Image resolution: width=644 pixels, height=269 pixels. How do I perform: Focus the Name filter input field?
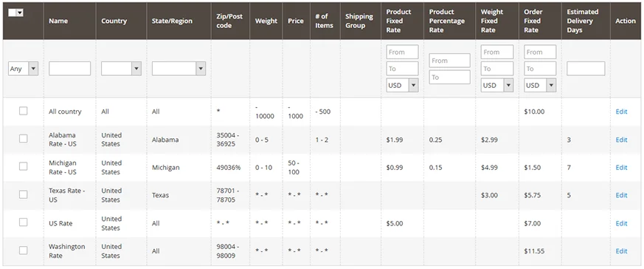click(x=69, y=69)
